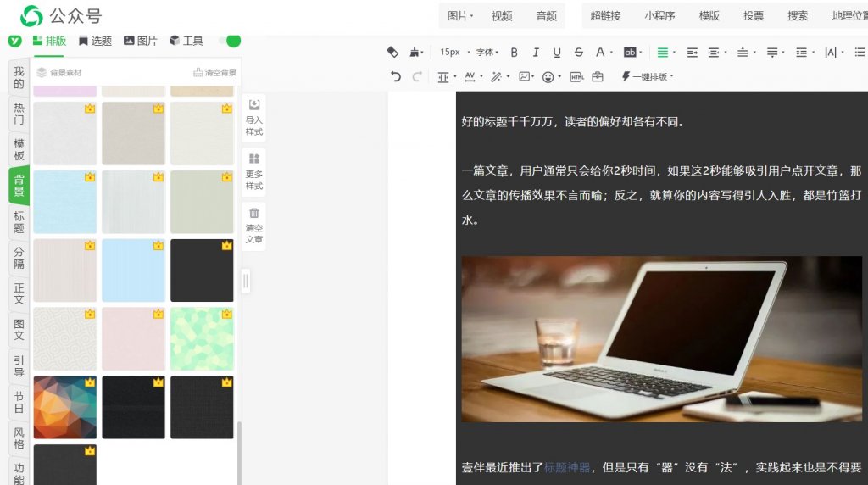Image resolution: width=868 pixels, height=485 pixels.
Task: Click the font color A icon
Action: [x=600, y=52]
